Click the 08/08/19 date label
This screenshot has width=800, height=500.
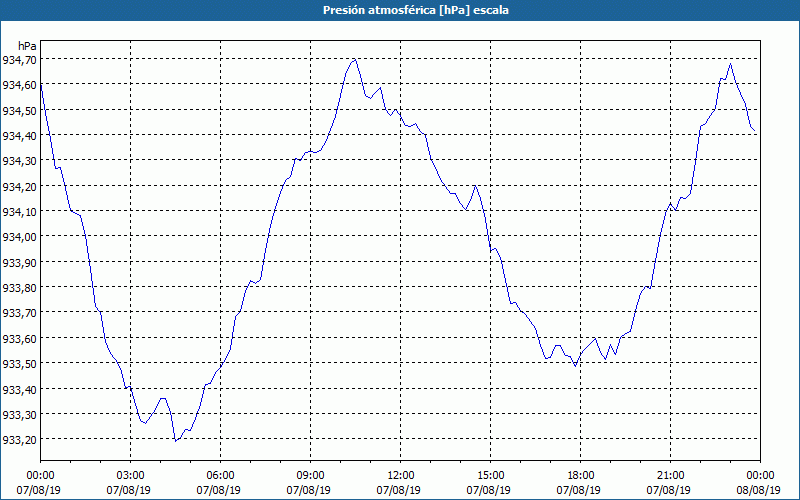759,490
